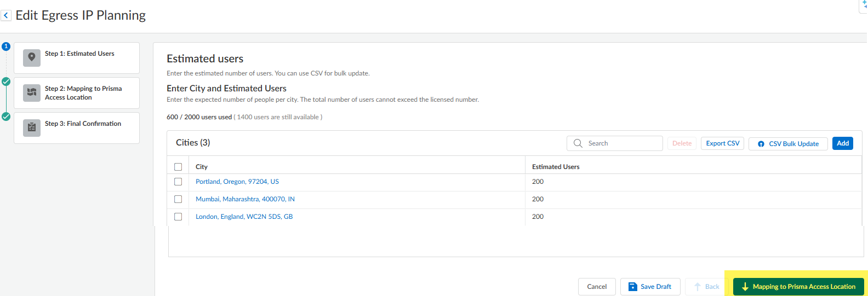The width and height of the screenshot is (868, 296).
Task: Click the Portland, Oregon, 97204, US link
Action: coord(237,182)
